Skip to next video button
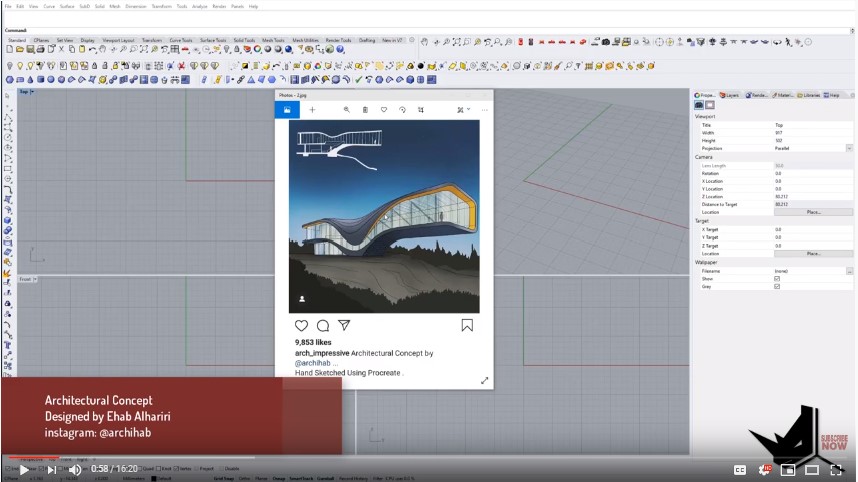The height and width of the screenshot is (482, 858). (51, 469)
